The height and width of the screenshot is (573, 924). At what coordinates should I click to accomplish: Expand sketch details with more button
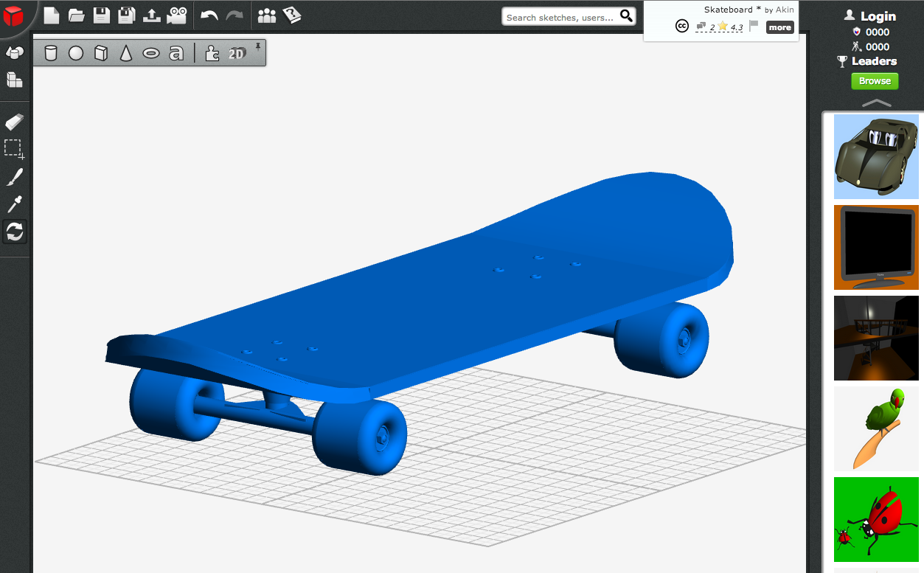tap(779, 28)
